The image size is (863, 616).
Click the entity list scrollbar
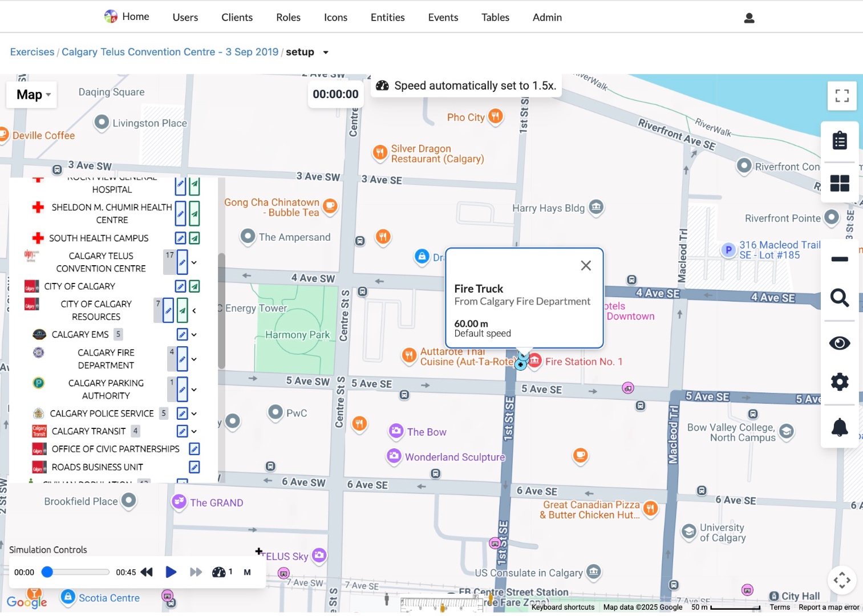point(221,311)
